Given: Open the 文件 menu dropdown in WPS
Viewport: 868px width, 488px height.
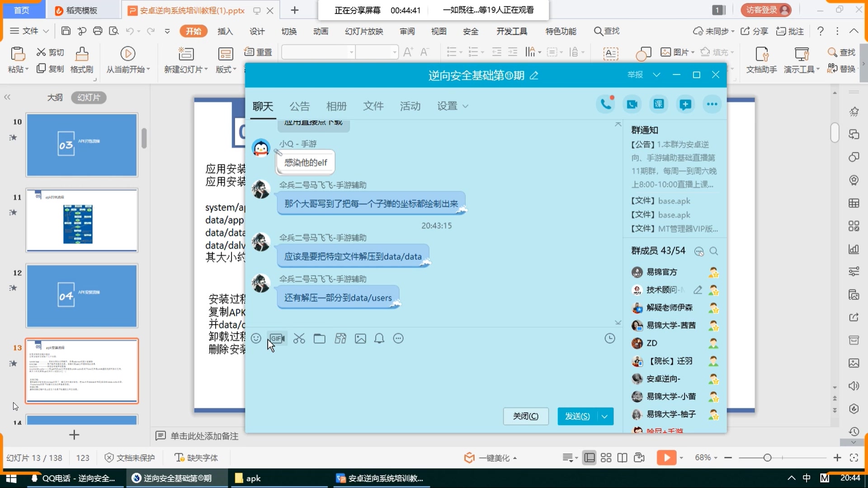Looking at the screenshot, I should [x=29, y=31].
